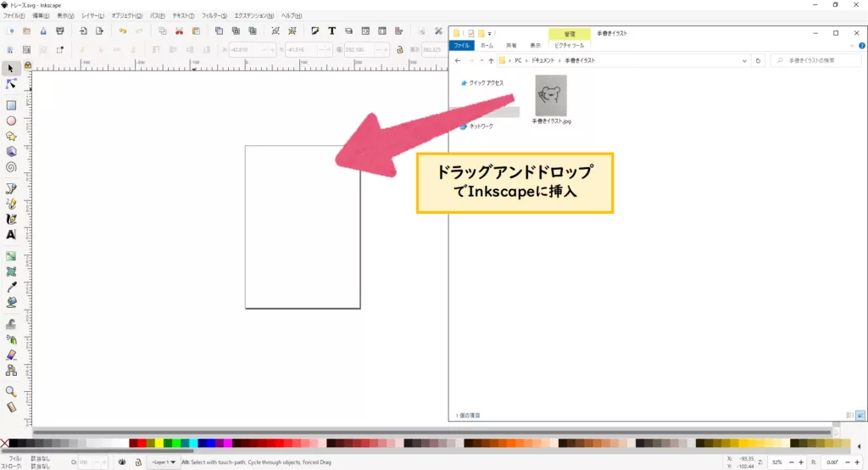Open Explorer ピクチャツール tab

569,46
